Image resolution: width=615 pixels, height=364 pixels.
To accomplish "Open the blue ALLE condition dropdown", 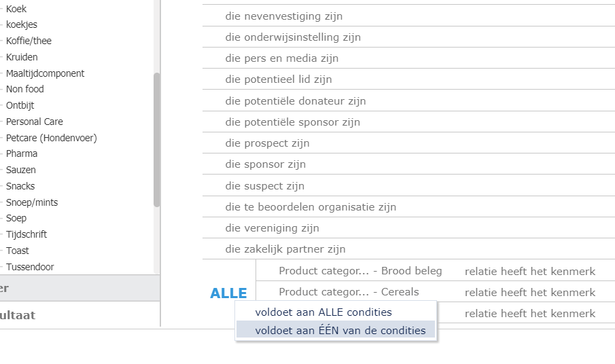I will click(228, 293).
